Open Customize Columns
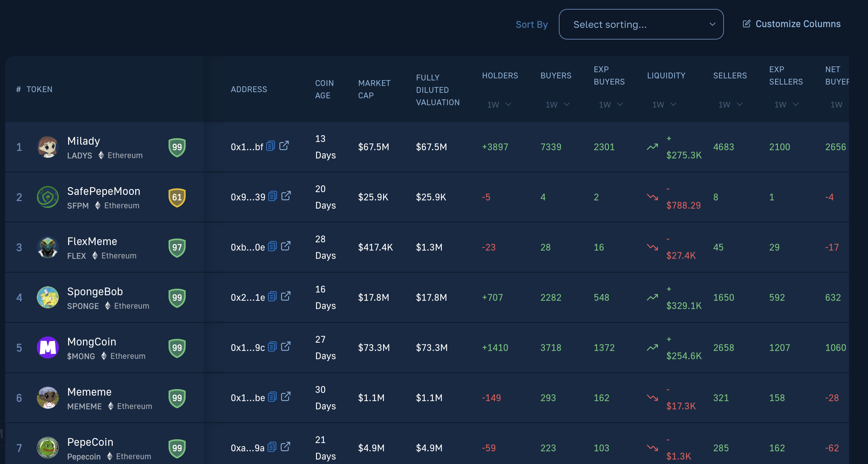This screenshot has width=868, height=464. point(798,24)
